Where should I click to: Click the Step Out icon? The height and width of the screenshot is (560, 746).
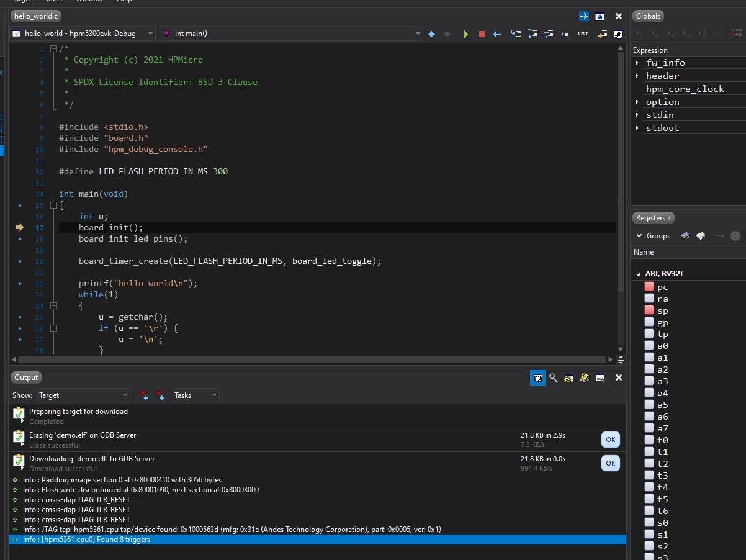547,34
